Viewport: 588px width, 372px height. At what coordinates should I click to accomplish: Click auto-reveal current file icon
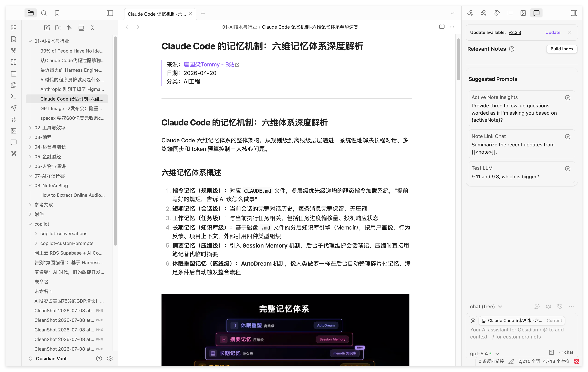point(81,28)
